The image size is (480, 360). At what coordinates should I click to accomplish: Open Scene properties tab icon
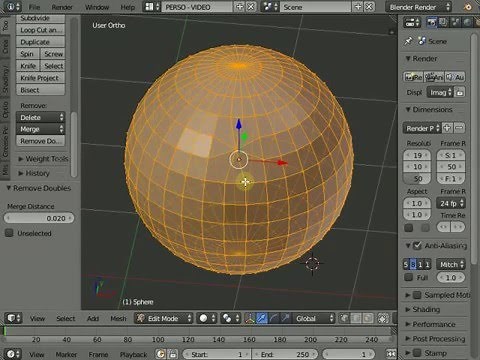point(455,23)
